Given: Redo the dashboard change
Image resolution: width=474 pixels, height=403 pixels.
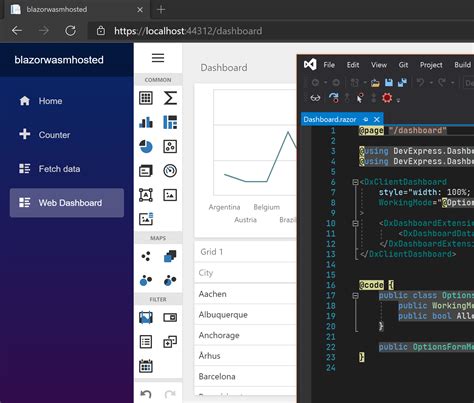Looking at the screenshot, I should [170, 394].
